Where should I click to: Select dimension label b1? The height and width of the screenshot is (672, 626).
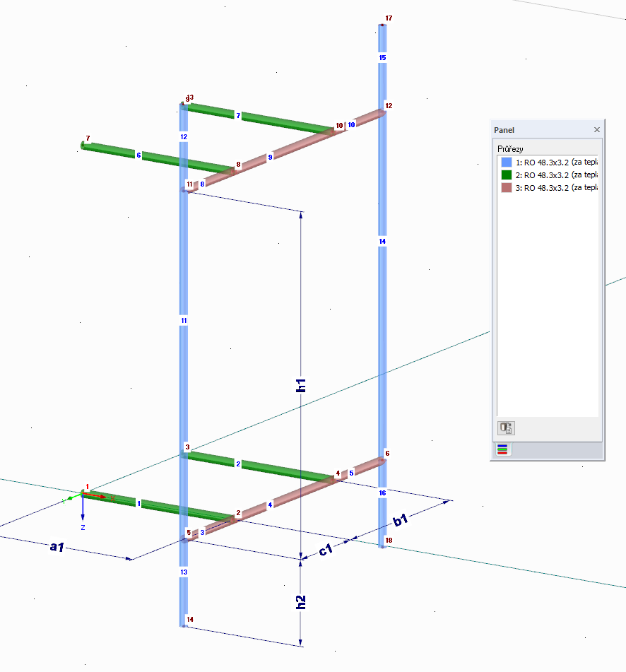(x=400, y=520)
